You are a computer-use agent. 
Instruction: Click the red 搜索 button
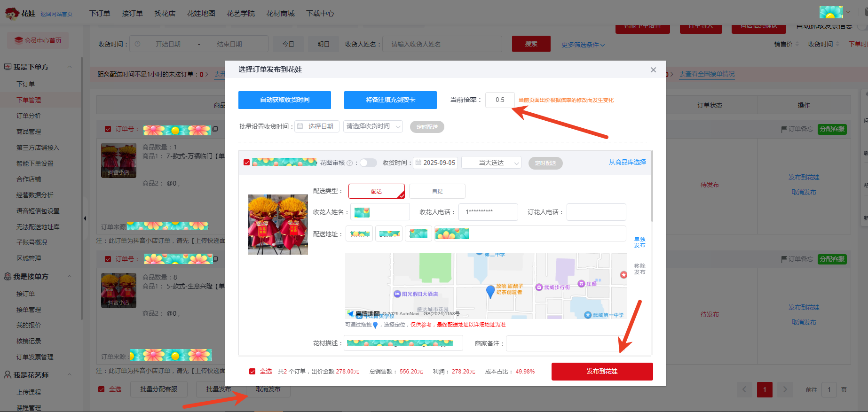pyautogui.click(x=531, y=44)
